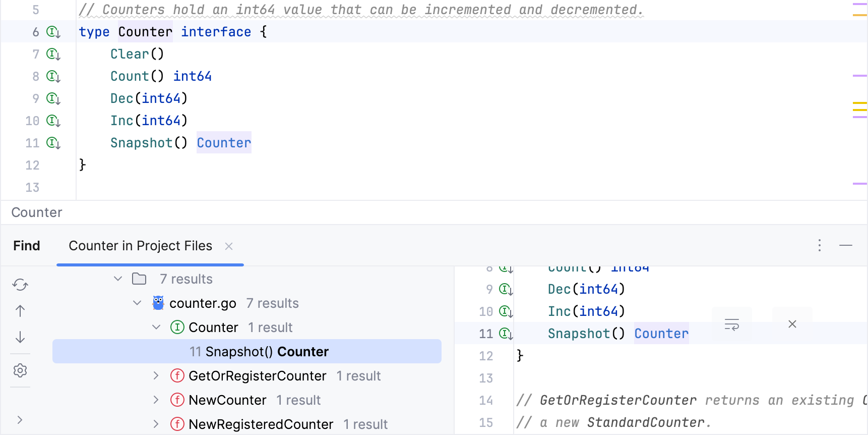
Task: Close the preview pane floating toolbar
Action: click(x=792, y=324)
